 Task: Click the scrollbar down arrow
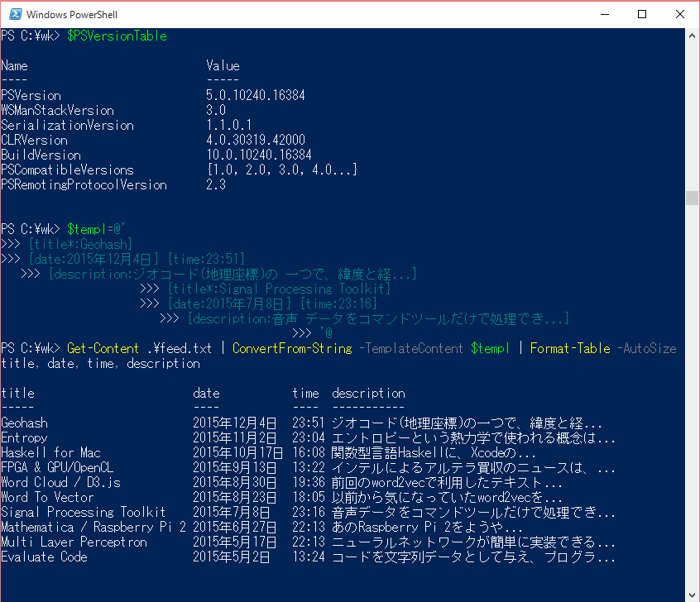point(693,594)
